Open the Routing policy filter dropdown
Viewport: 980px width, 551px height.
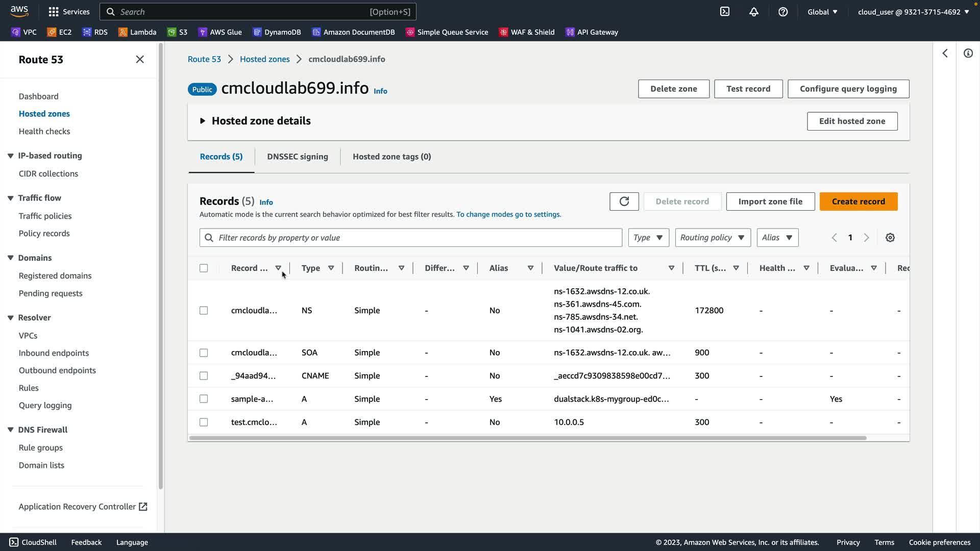(713, 238)
